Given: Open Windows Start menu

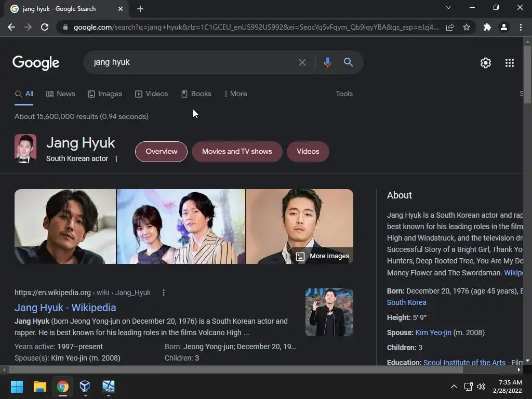Looking at the screenshot, I should [x=17, y=387].
